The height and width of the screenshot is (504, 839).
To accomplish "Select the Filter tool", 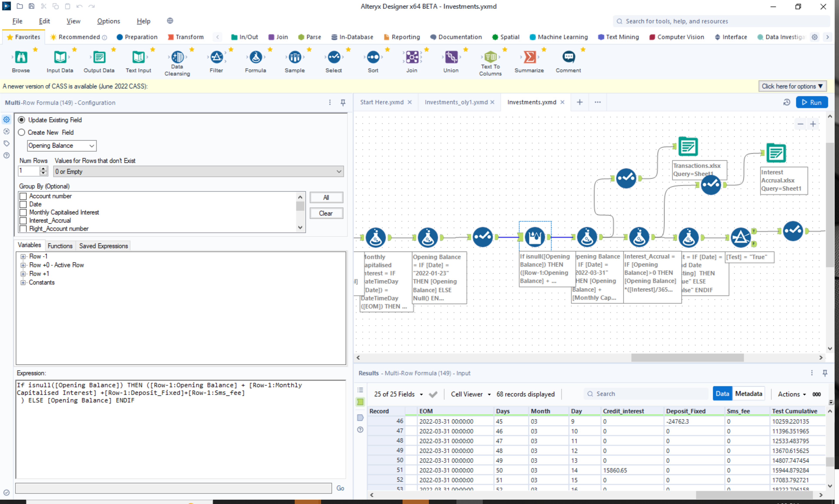I will 216,58.
